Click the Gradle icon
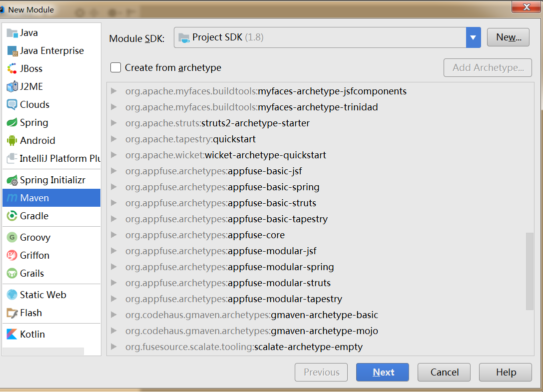This screenshot has height=392, width=543. (x=12, y=216)
